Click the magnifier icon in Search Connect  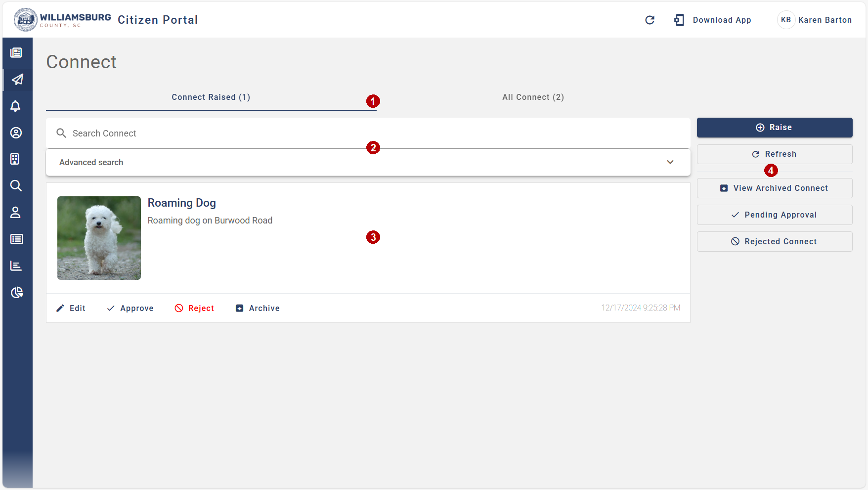(x=61, y=133)
